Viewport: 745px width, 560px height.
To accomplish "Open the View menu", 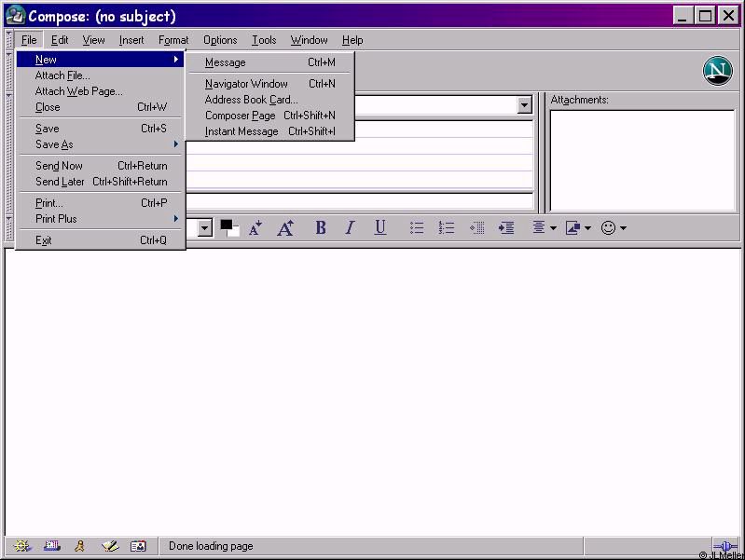I will (93, 40).
